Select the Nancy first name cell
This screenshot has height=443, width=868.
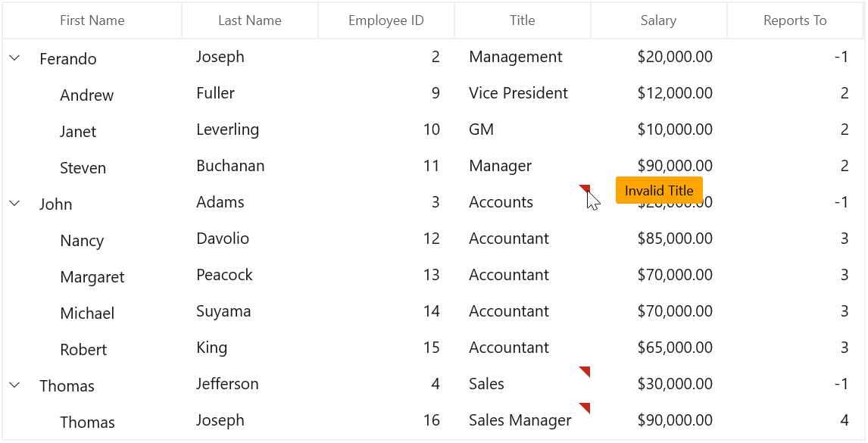[x=92, y=239]
